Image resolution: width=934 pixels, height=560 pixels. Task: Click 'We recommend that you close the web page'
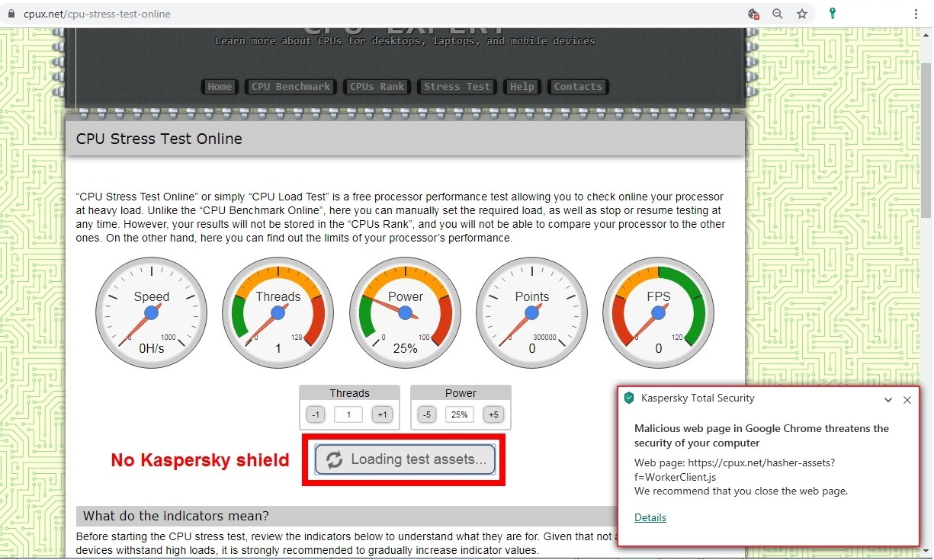click(741, 491)
